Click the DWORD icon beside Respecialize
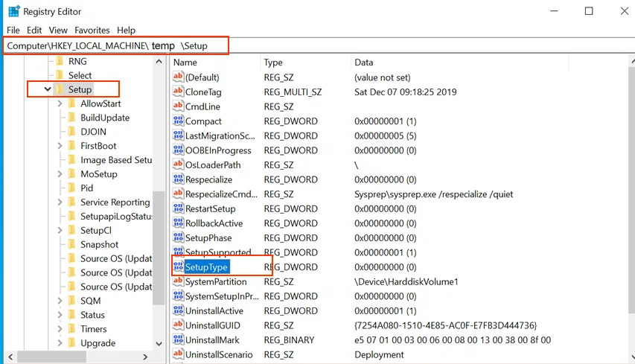 pos(178,179)
